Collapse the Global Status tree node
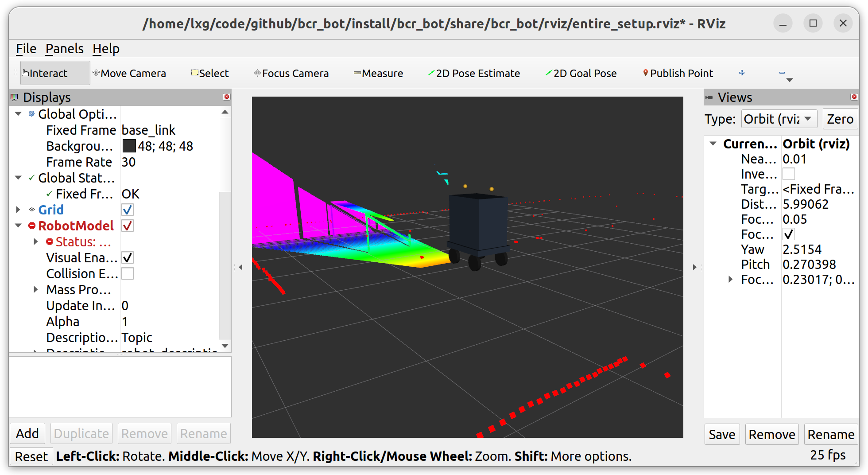The height and width of the screenshot is (475, 868). 18,178
